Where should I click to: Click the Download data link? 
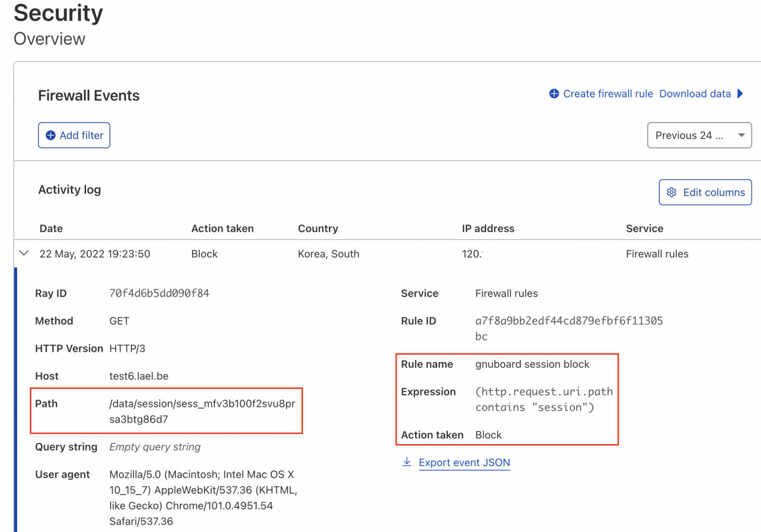(x=695, y=94)
